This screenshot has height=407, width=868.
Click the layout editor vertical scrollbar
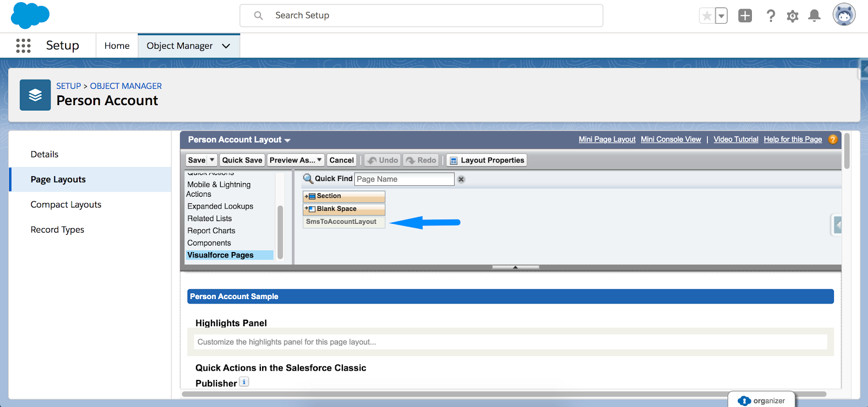tap(847, 151)
